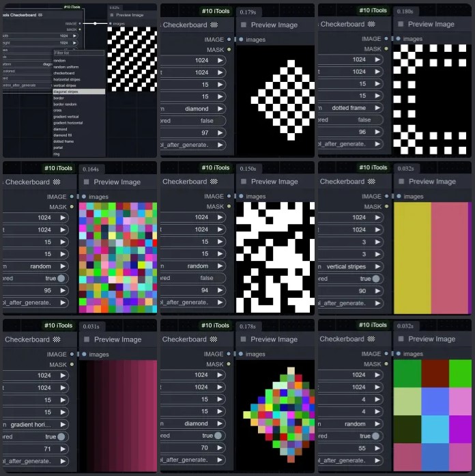
Task: Click MASK output port on seed 95 node
Action: pyautogui.click(x=72, y=207)
